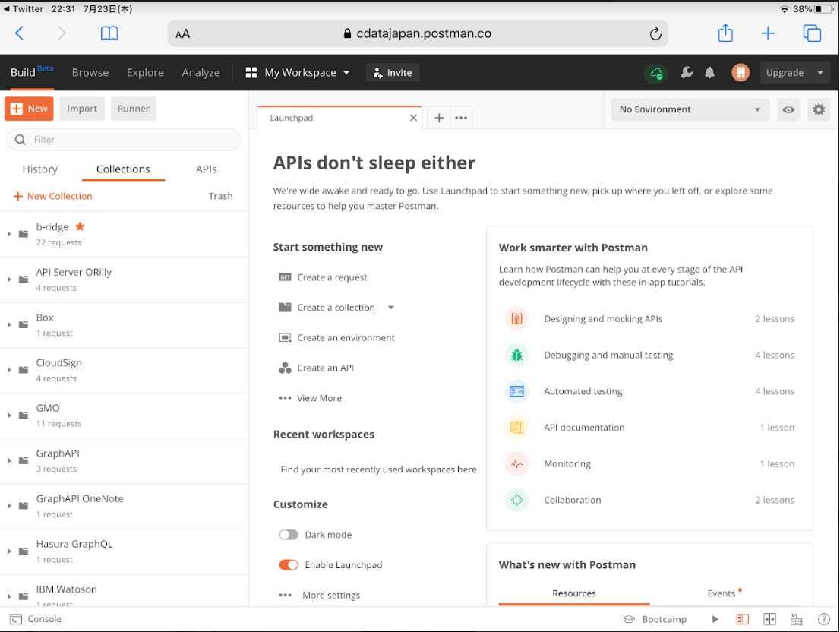The height and width of the screenshot is (632, 840).
Task: Open the notifications bell icon
Action: (x=710, y=73)
